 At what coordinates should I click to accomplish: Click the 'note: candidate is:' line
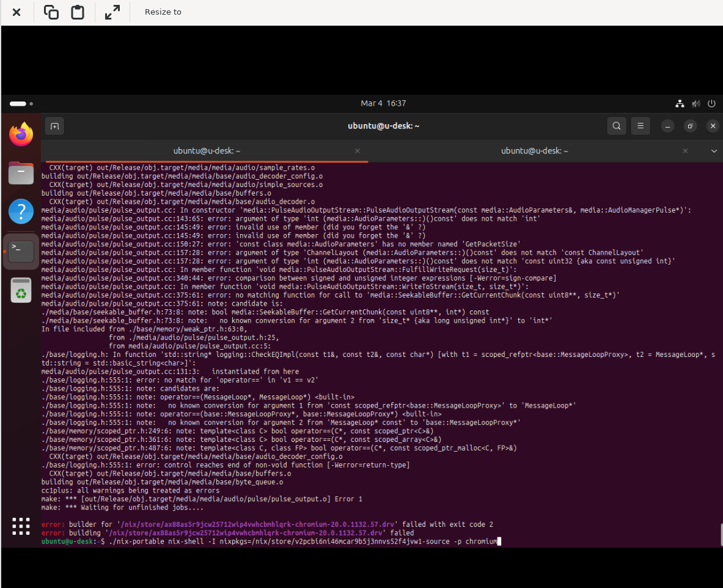tap(162, 303)
